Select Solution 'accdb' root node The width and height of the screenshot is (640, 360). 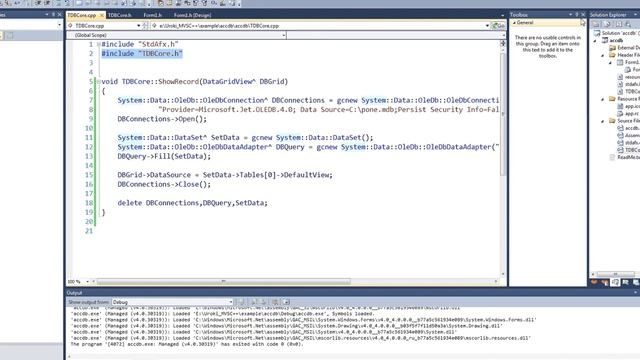click(x=617, y=33)
